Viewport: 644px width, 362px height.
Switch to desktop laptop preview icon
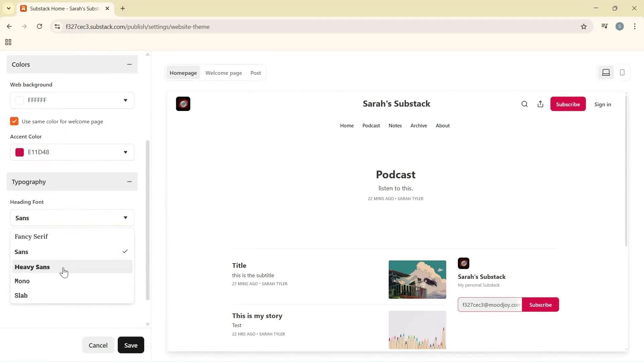[606, 72]
